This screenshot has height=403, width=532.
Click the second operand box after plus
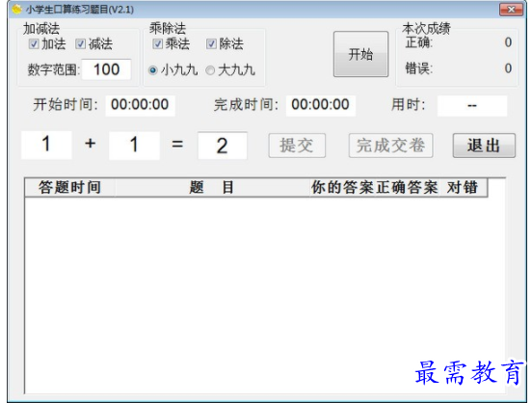pyautogui.click(x=134, y=146)
